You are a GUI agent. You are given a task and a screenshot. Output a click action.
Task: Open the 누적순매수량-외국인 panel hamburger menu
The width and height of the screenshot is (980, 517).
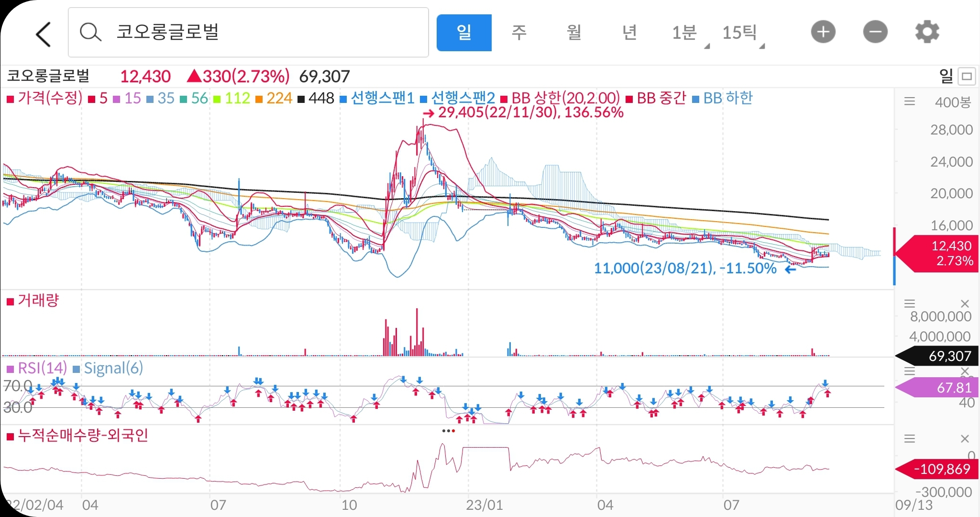909,438
